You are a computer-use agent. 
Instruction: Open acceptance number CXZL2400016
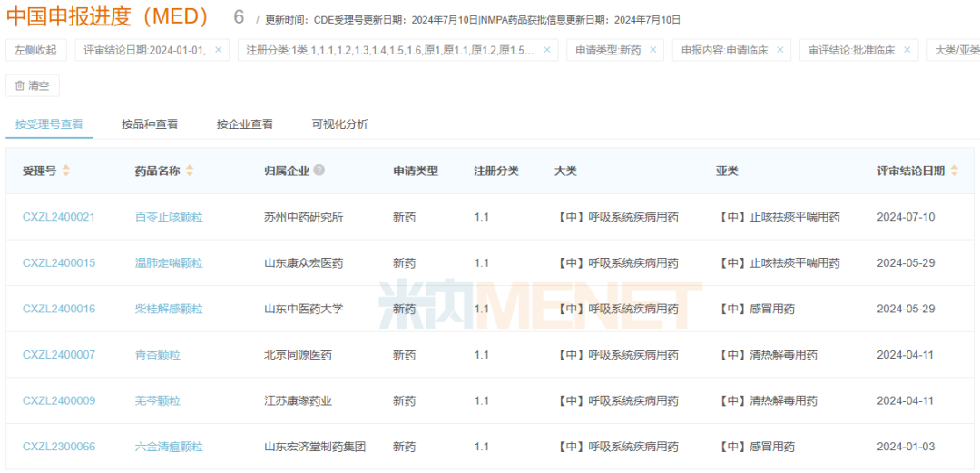59,309
